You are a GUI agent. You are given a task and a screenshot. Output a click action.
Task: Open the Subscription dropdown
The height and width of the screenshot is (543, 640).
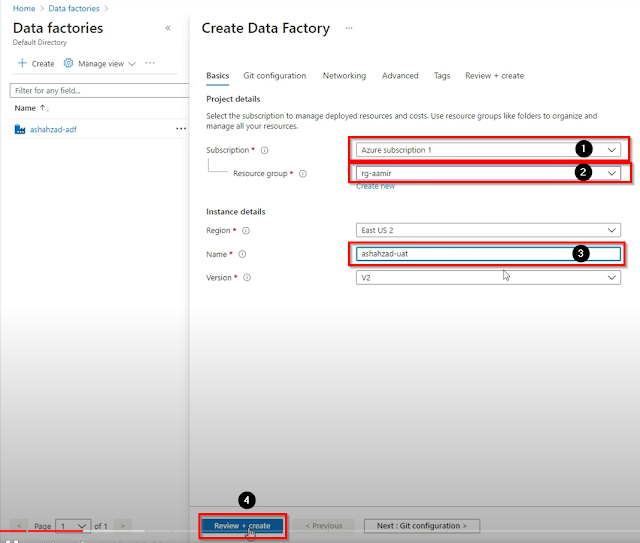488,150
